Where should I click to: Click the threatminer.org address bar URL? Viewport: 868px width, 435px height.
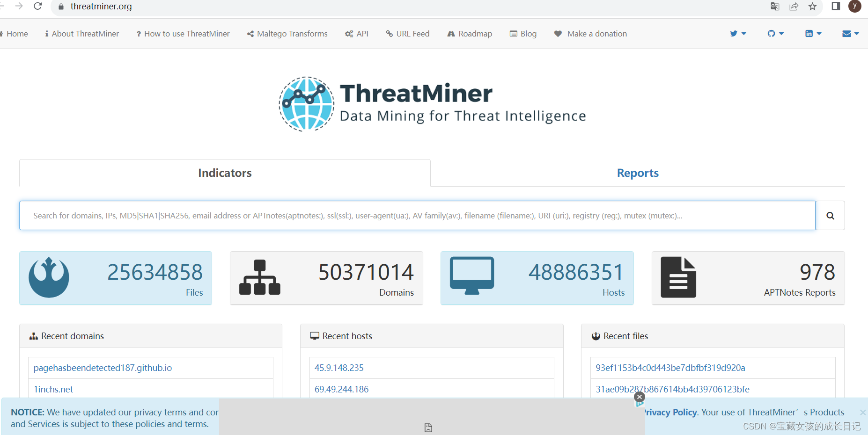pos(101,7)
